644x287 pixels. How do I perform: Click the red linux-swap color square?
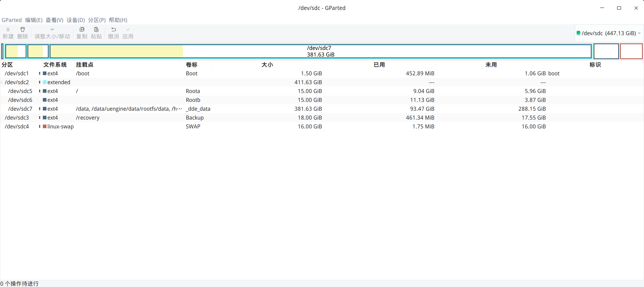pos(45,127)
